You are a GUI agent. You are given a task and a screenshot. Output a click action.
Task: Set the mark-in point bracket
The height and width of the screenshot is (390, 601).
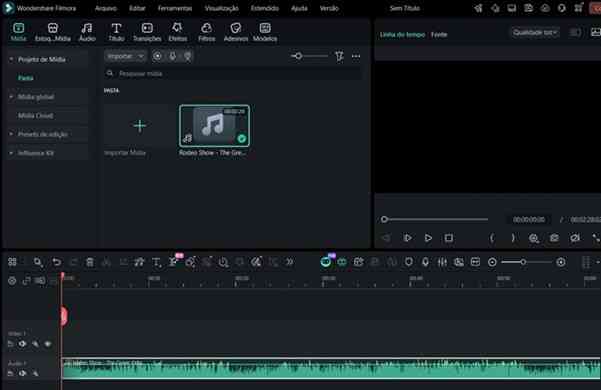492,238
